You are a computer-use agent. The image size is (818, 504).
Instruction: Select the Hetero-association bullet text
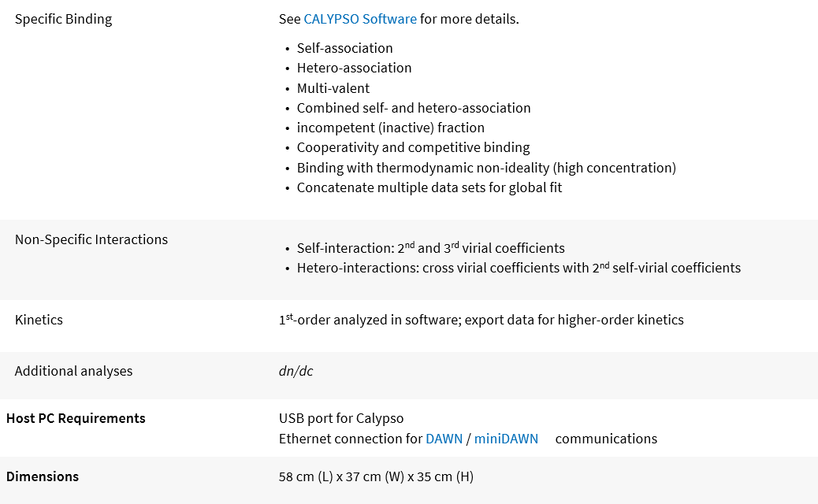pyautogui.click(x=354, y=68)
